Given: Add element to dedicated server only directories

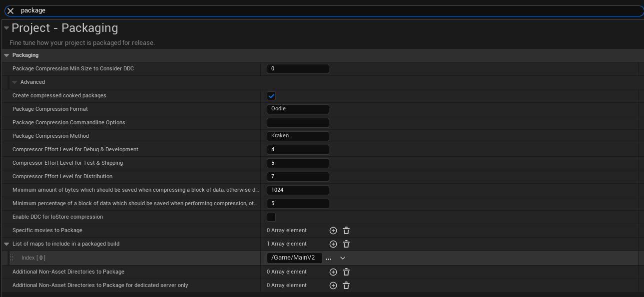Looking at the screenshot, I should [x=333, y=286].
